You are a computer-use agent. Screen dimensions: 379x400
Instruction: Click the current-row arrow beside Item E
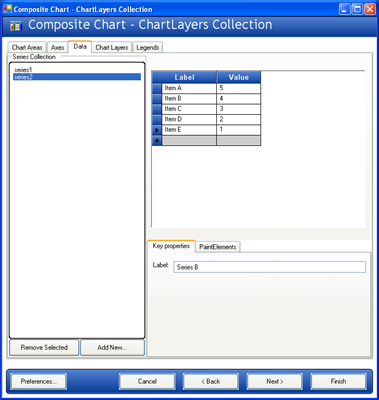coord(157,130)
